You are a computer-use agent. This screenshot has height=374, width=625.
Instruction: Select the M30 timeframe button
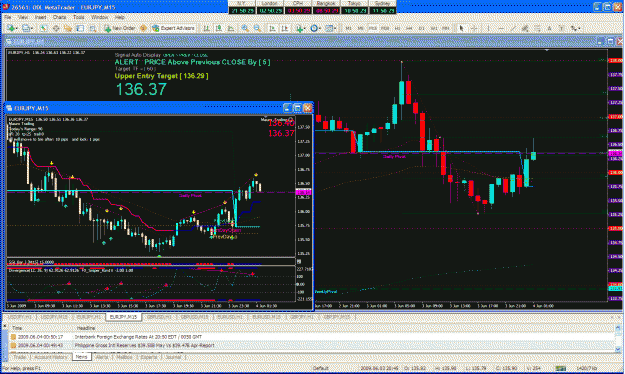[385, 28]
